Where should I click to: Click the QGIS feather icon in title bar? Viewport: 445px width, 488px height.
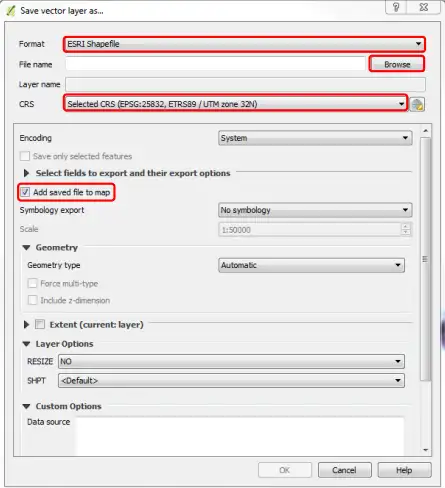coord(11,11)
